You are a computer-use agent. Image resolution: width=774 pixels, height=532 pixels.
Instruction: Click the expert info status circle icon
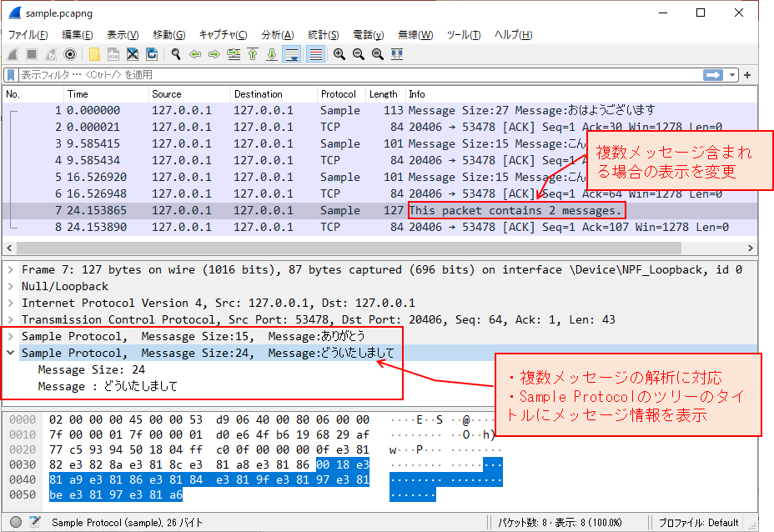(x=16, y=522)
